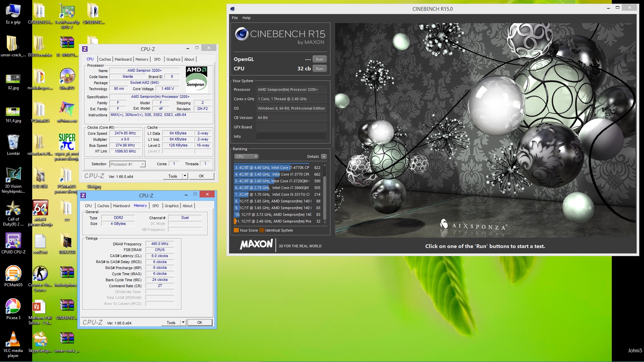Open Cinebench window title bar icon
The image size is (644, 362).
(232, 9)
